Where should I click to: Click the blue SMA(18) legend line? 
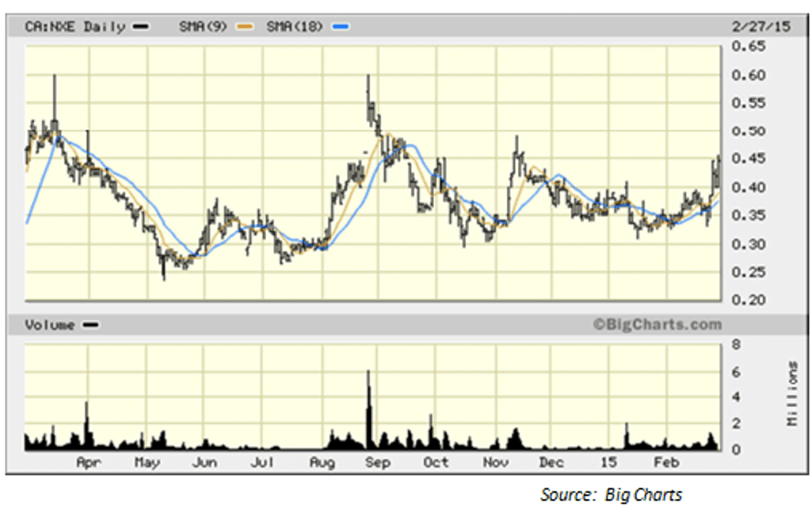point(341,27)
